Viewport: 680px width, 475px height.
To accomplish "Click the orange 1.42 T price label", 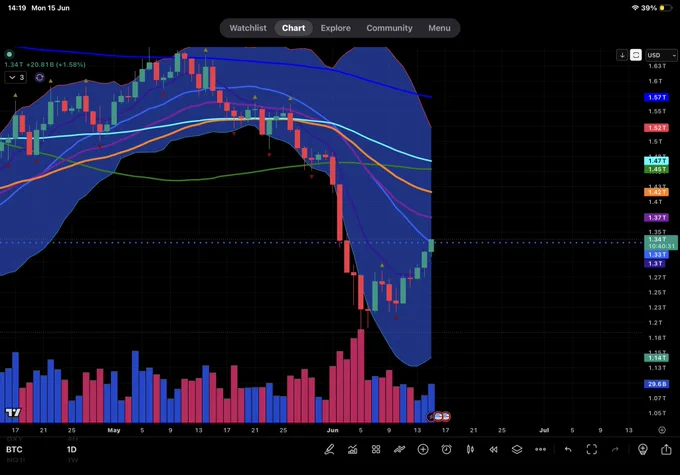I will click(x=657, y=192).
